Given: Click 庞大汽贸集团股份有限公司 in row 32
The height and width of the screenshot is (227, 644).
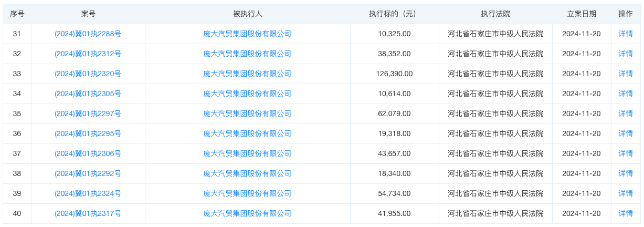Looking at the screenshot, I should pyautogui.click(x=247, y=54).
